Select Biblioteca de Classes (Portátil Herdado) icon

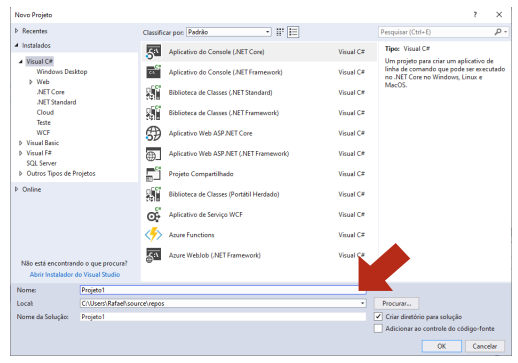click(x=153, y=194)
